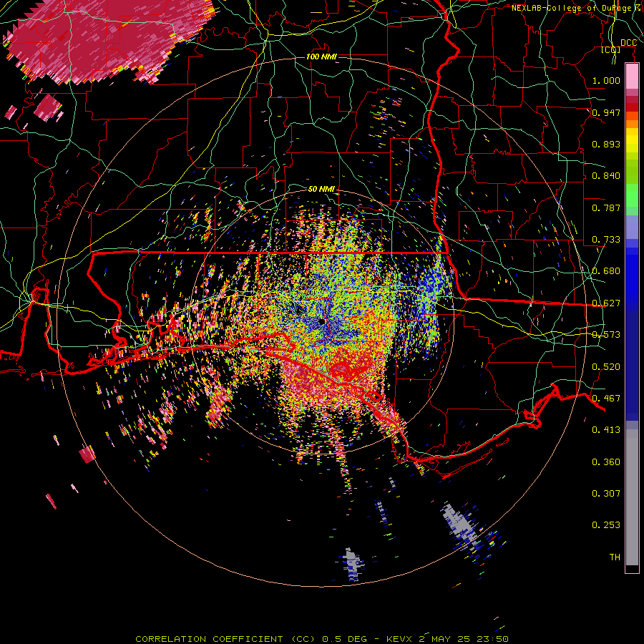
Task: Click the 0.840 scale value
Action: pyautogui.click(x=606, y=176)
